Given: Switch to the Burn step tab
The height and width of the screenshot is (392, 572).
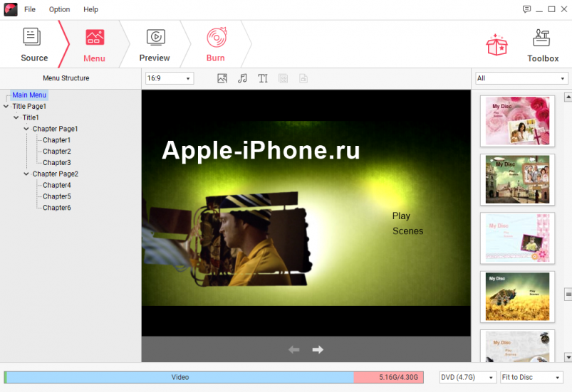Looking at the screenshot, I should coord(216,45).
